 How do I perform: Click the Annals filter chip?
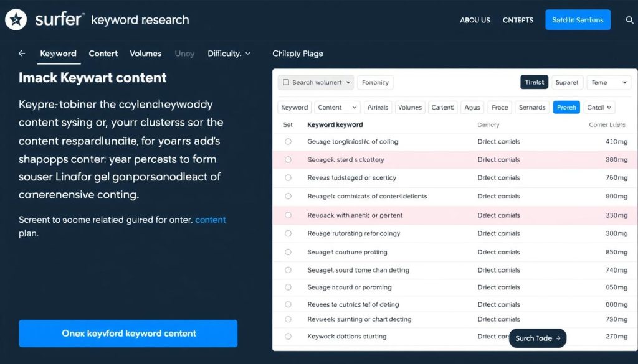point(378,107)
